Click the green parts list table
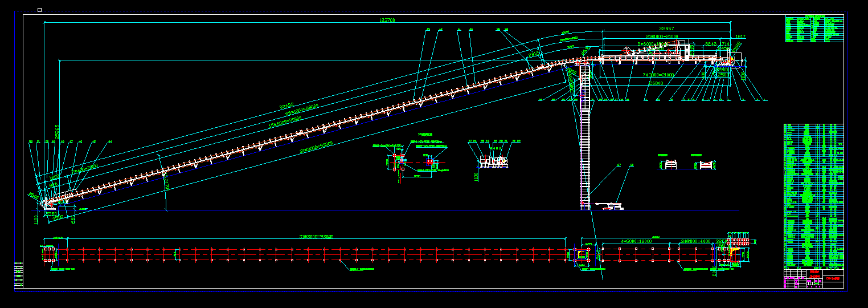The width and height of the screenshot is (868, 308). point(813,194)
